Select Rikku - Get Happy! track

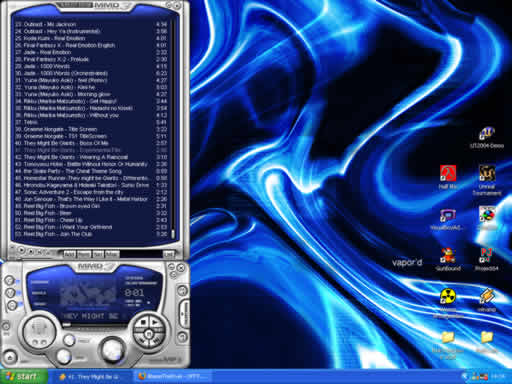(91, 101)
